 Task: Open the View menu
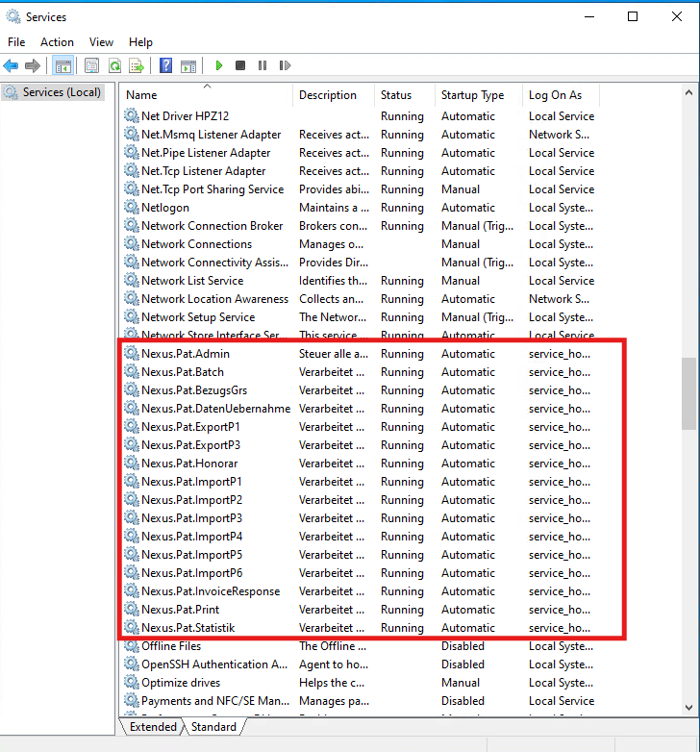click(101, 42)
